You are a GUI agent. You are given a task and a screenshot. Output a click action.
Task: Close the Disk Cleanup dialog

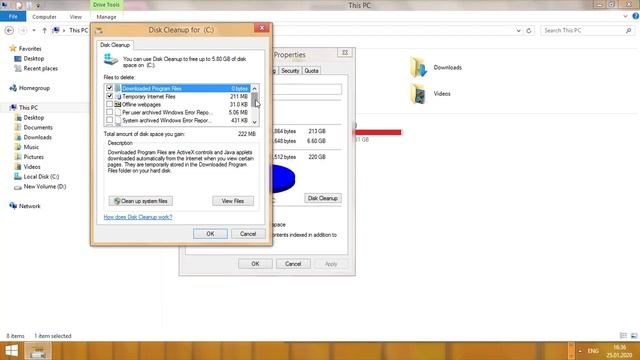coord(262,28)
